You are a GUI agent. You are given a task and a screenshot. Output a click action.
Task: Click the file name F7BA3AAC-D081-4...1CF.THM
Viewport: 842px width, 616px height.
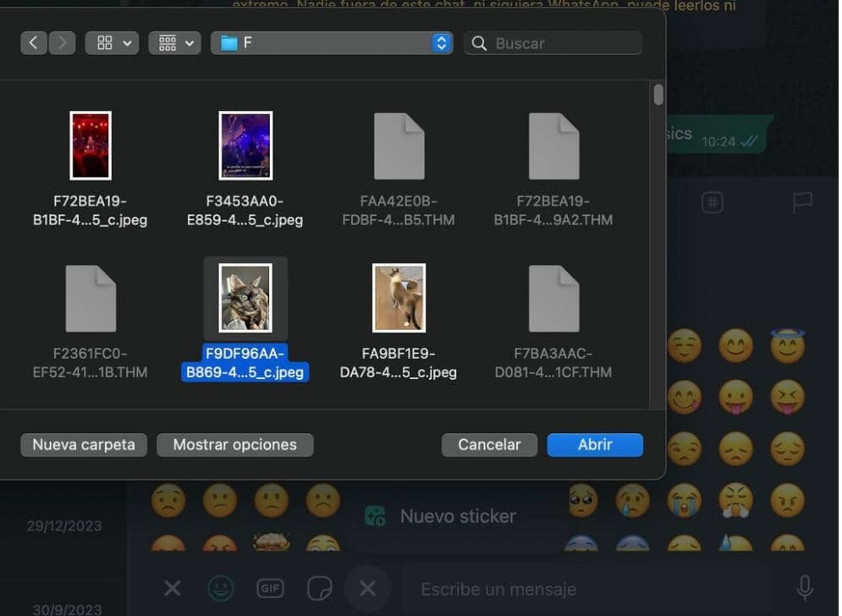pos(553,363)
